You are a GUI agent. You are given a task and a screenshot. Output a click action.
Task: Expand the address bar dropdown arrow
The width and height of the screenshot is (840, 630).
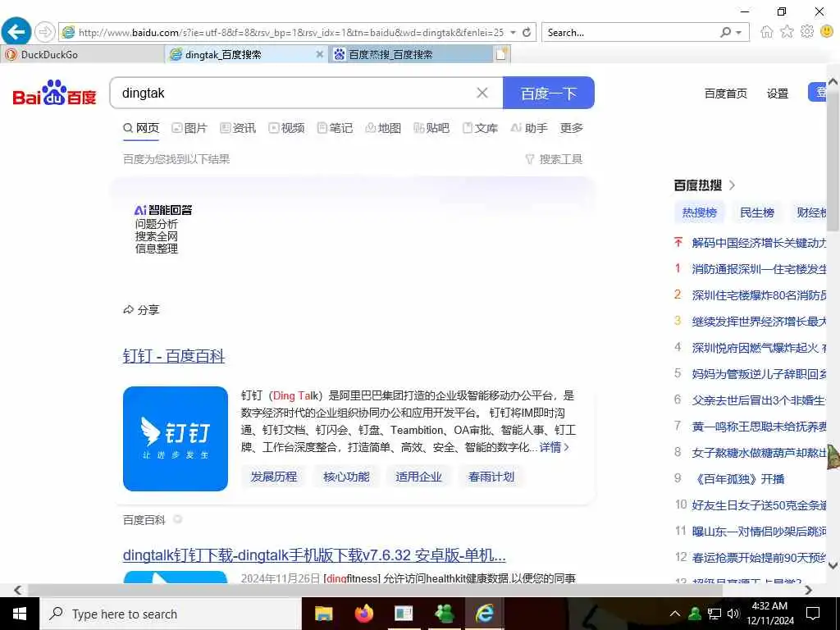(513, 32)
